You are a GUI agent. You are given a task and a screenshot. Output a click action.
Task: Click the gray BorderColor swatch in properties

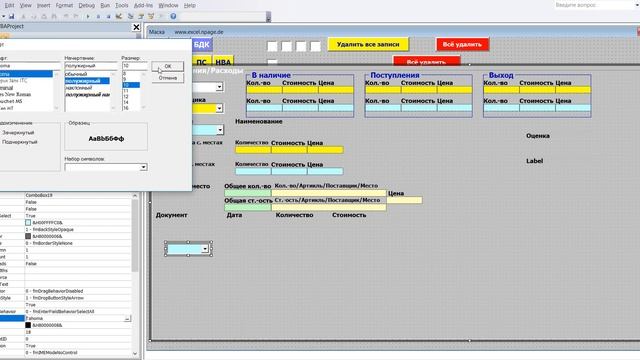pos(28,236)
